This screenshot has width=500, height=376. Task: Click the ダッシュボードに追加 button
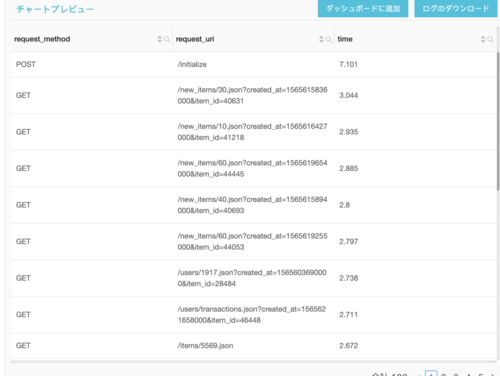pos(363,8)
